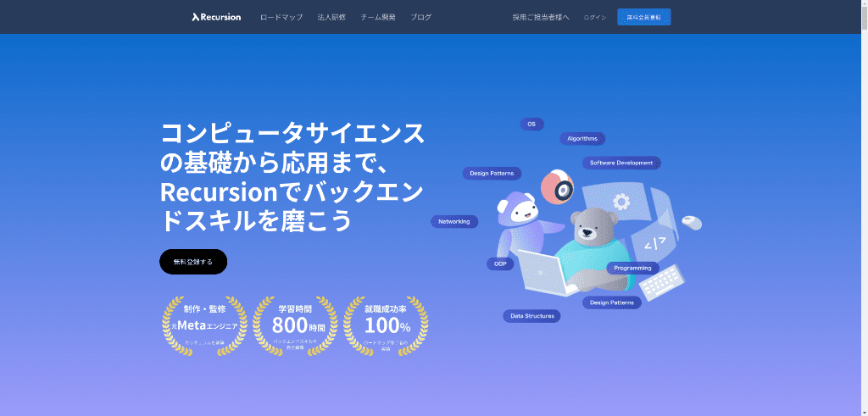Image resolution: width=868 pixels, height=416 pixels.
Task: Select the Data Structures tag bubble
Action: [531, 316]
